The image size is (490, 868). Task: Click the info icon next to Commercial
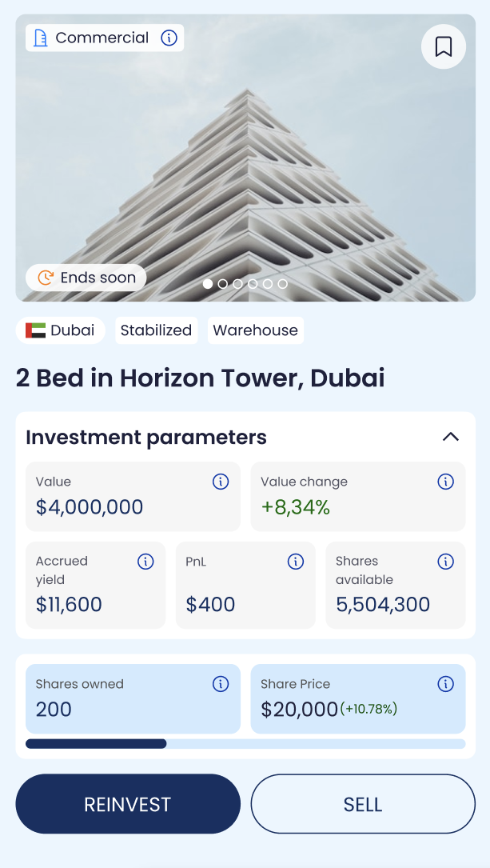[169, 38]
